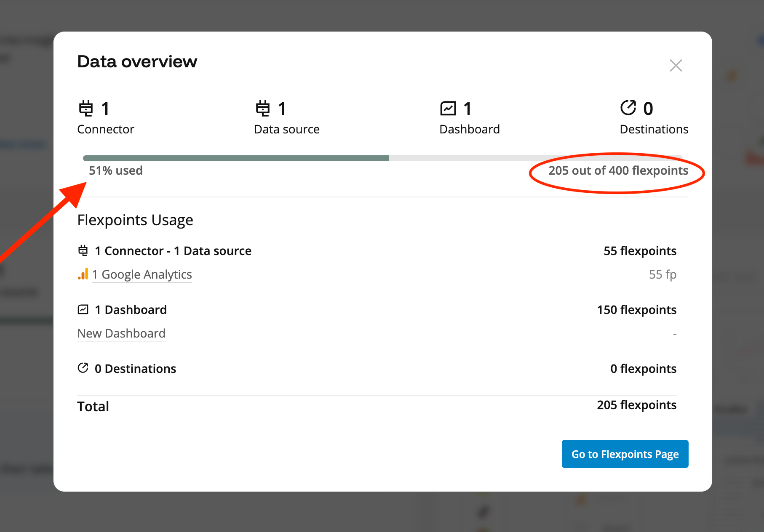
Task: Click the Total row
Action: point(93,406)
